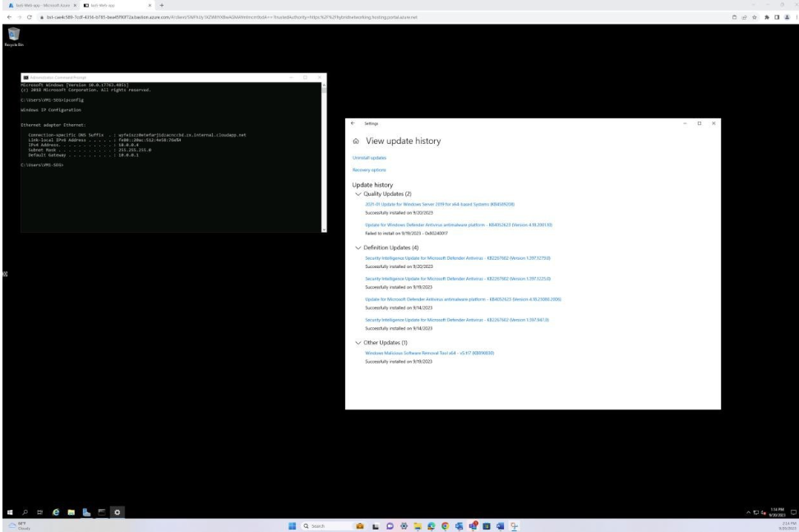Viewport: 799px width, 532px height.
Task: Open the remote Action Center notification icon
Action: click(793, 512)
